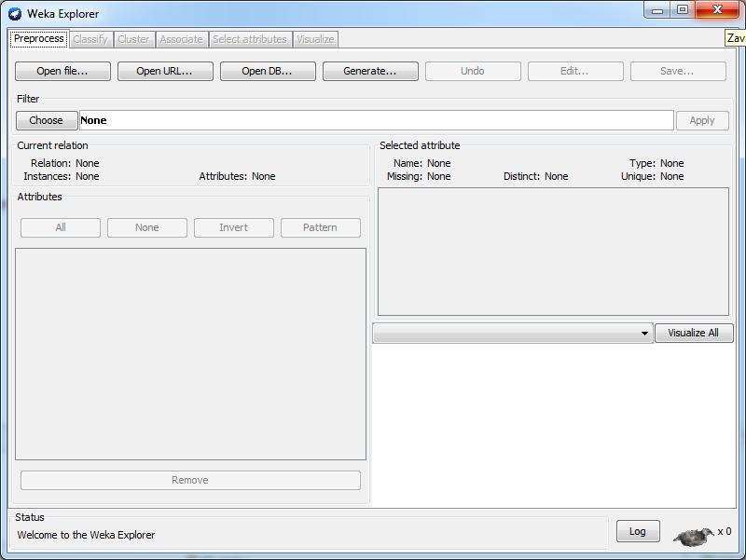
Task: Switch to the Preprocess tab
Action: pos(39,38)
